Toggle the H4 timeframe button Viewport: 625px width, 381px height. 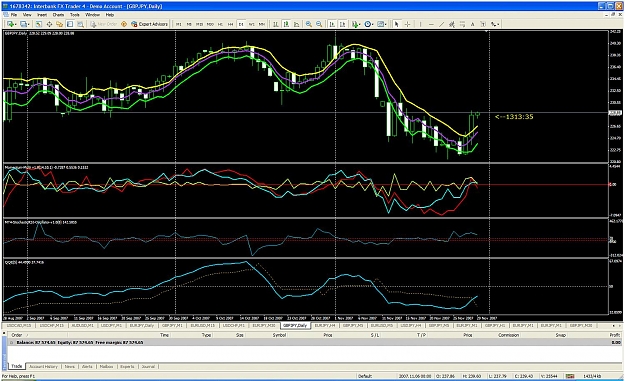coord(231,24)
